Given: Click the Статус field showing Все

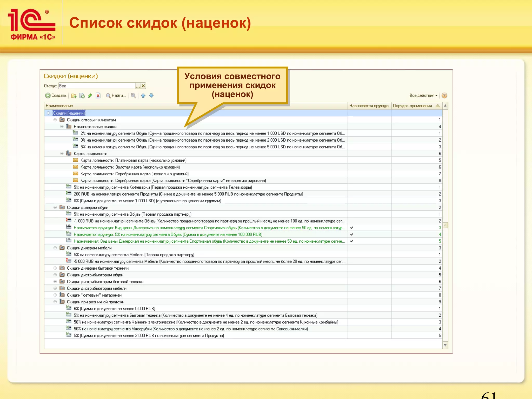Looking at the screenshot, I should point(97,86).
